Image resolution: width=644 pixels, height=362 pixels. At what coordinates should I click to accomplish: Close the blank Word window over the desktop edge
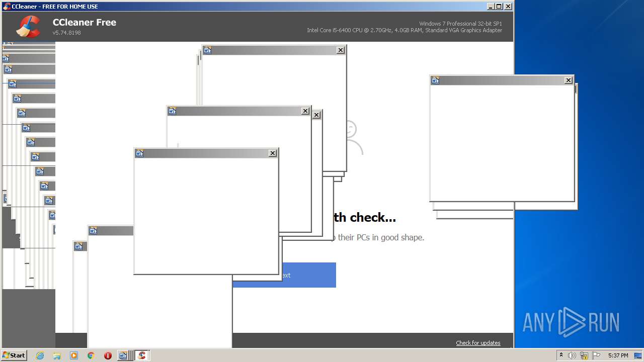click(x=569, y=80)
